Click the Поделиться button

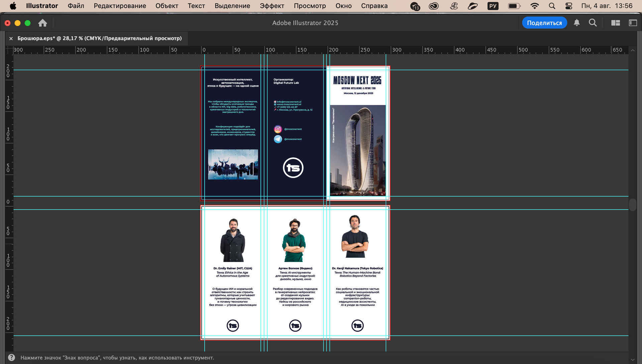[544, 23]
